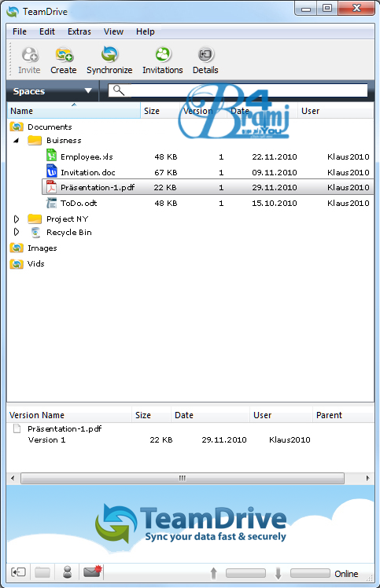Click the TeamDrive title bar logo icon
Viewport: 380px width, 588px height.
pos(13,12)
